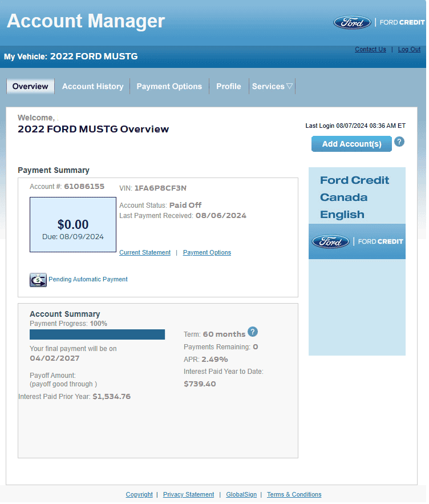Click the Payment Progress 100% label
The height and width of the screenshot is (504, 429).
pyautogui.click(x=69, y=325)
